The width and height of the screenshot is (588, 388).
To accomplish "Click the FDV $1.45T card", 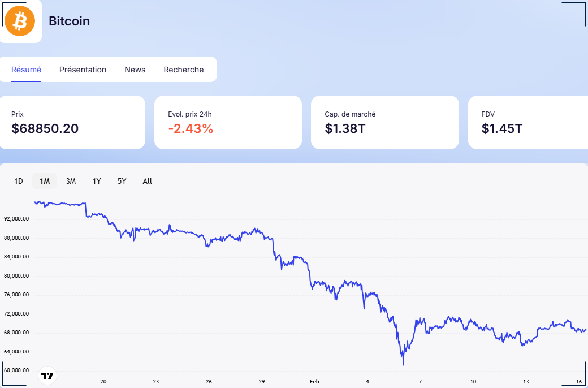I will pos(529,122).
